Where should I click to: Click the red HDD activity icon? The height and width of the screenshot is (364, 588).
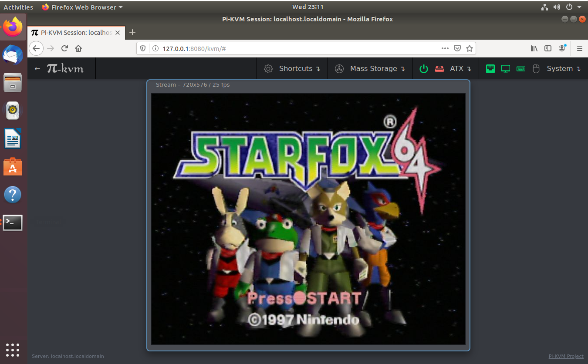point(439,69)
